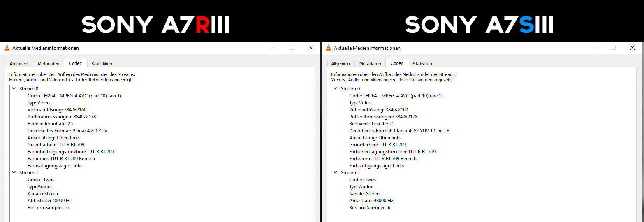Select 'Farbsättigungslage: Links' in A7RIII window

55,166
